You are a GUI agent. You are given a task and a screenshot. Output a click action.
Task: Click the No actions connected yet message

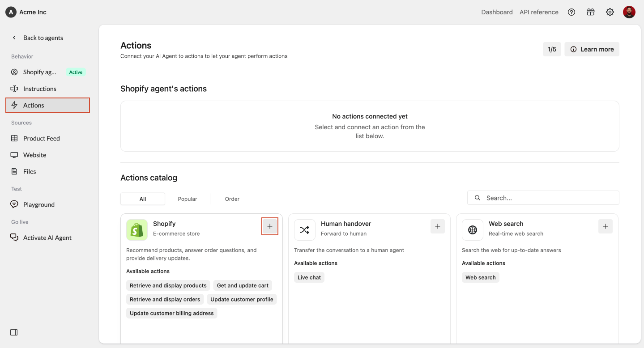tap(370, 116)
